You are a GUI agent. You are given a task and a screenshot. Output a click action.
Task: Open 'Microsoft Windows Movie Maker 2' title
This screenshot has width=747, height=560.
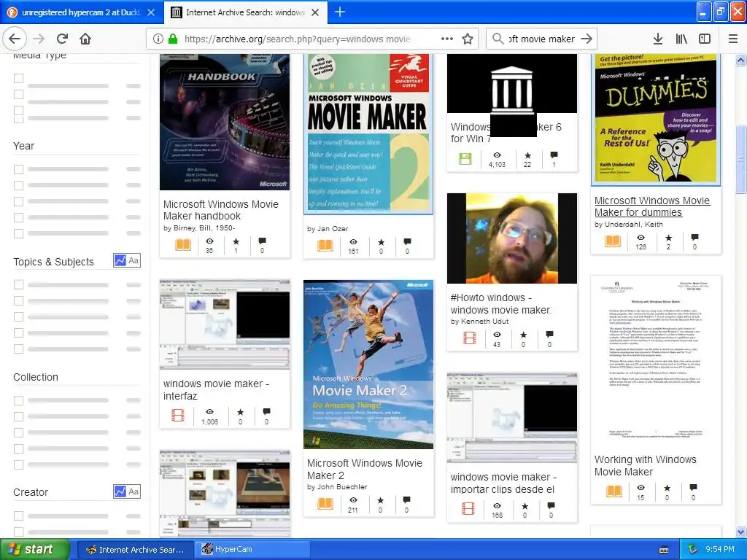point(365,469)
